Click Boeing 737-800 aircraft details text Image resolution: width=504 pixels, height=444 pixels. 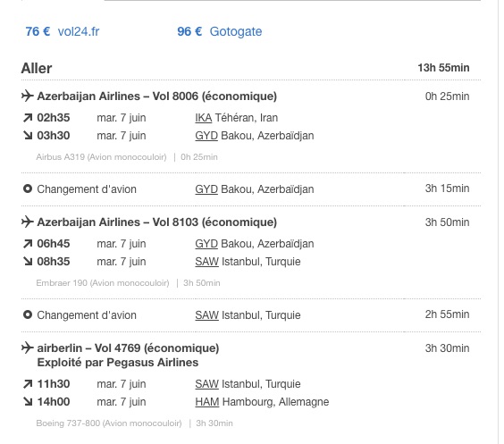pos(134,423)
